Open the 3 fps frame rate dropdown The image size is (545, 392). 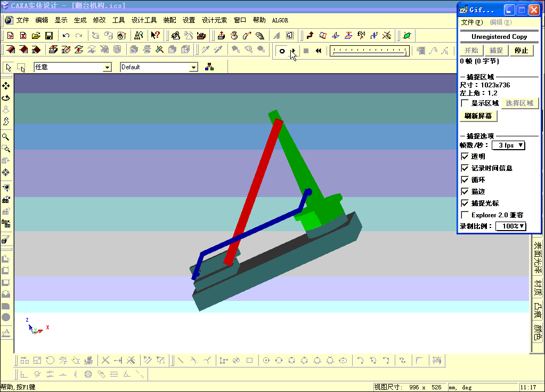[x=508, y=145]
